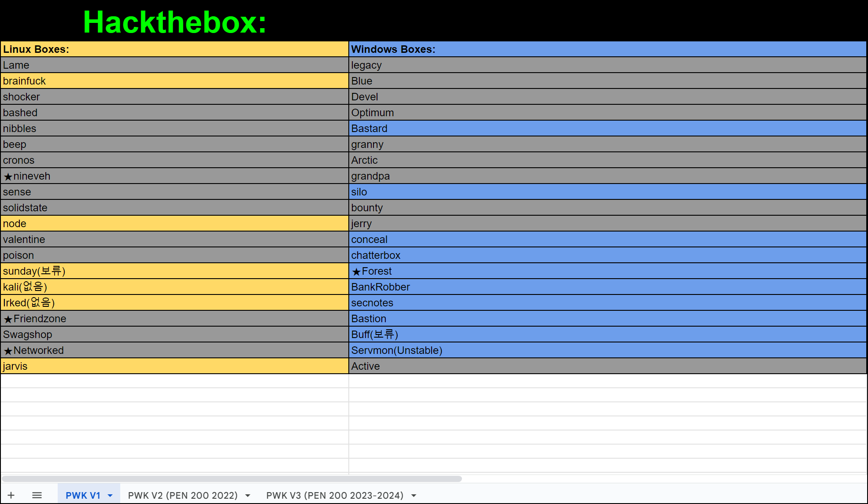
Task: Click the Bastion cell
Action: (x=608, y=319)
